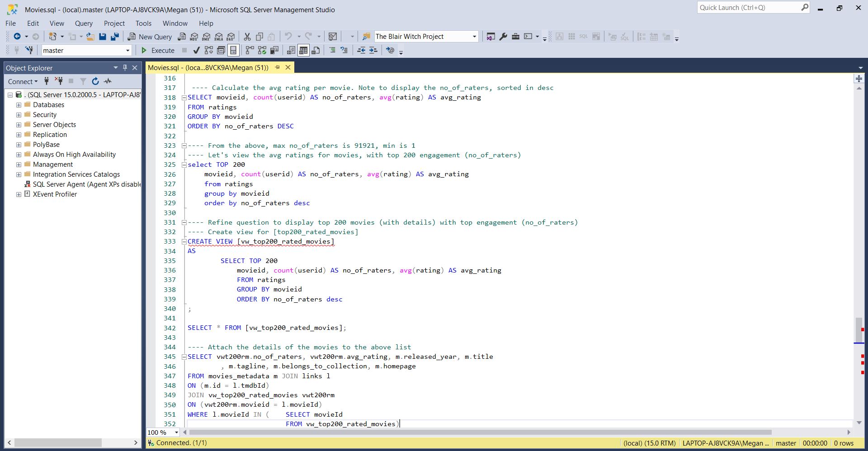Click the Quick Launch search box
The height and width of the screenshot is (451, 868).
[754, 8]
